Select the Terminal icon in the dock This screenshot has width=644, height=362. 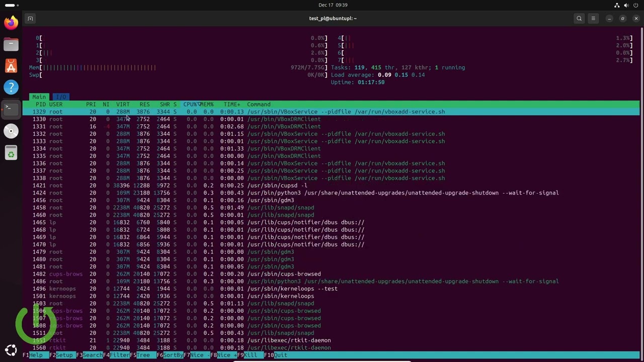11,109
